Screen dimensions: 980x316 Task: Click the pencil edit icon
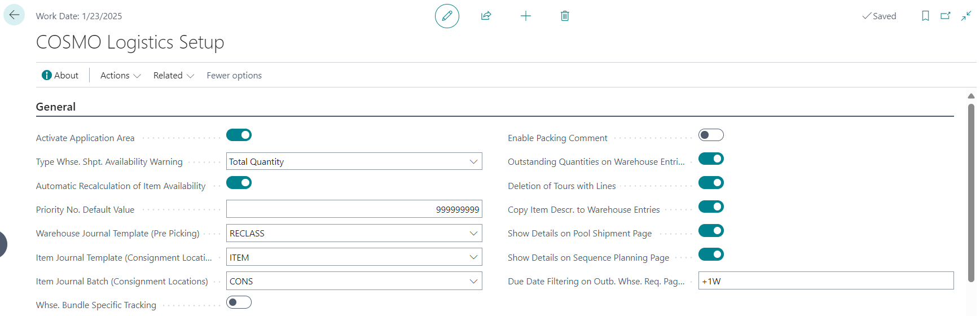[x=447, y=16]
